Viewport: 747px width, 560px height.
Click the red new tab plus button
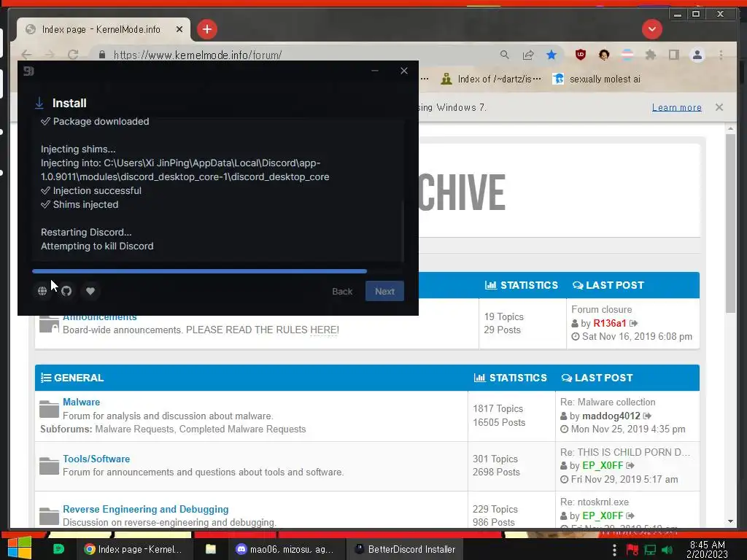click(x=206, y=29)
